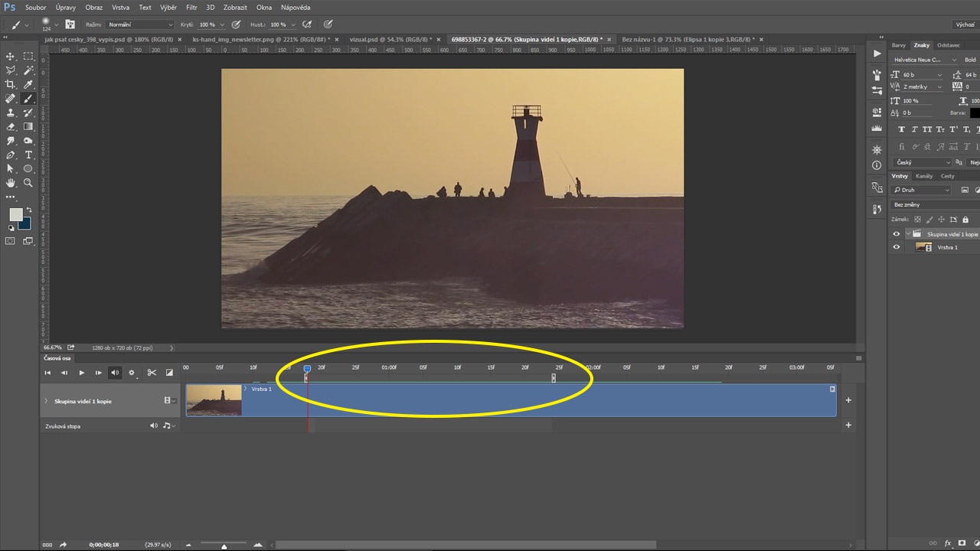Image resolution: width=980 pixels, height=551 pixels.
Task: Expand Skupina videí 1 kopie timeline track
Action: [46, 401]
